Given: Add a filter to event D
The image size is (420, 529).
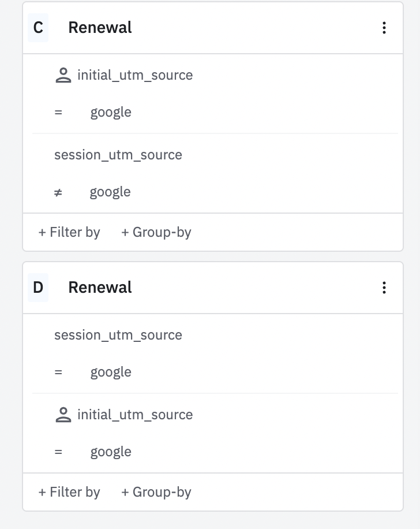Looking at the screenshot, I should pos(69,492).
